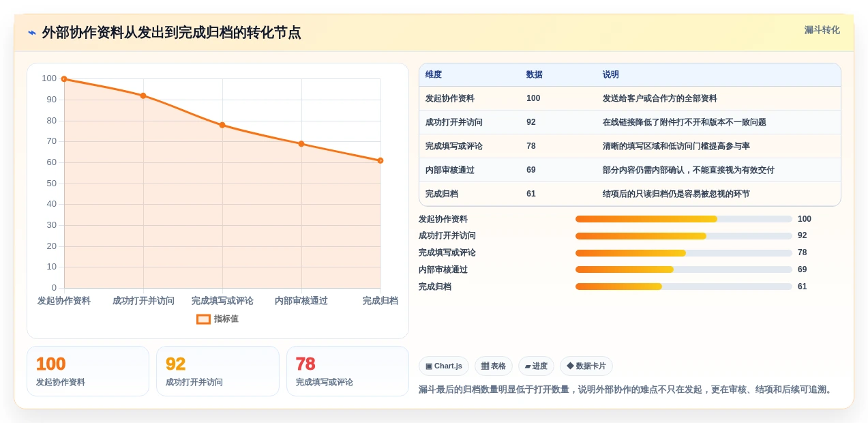This screenshot has height=423, width=868.
Task: Click the chart point for 完成填写或评论
Action: pos(222,125)
